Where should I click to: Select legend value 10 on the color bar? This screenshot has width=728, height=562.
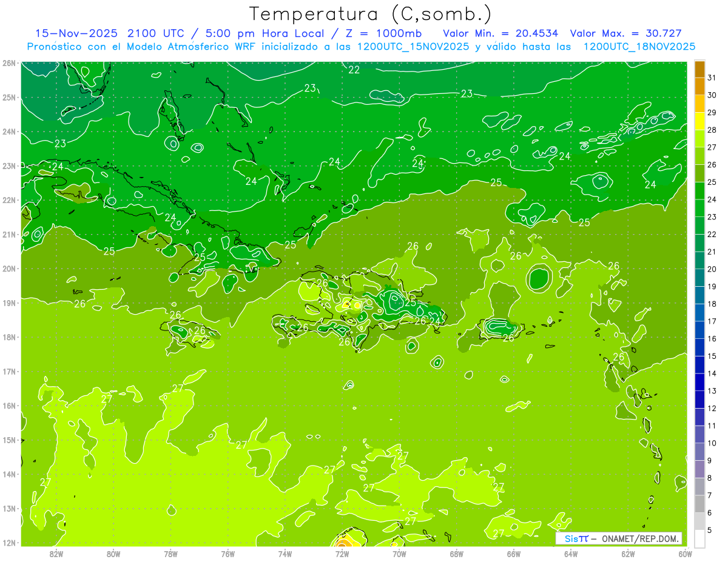pos(712,443)
